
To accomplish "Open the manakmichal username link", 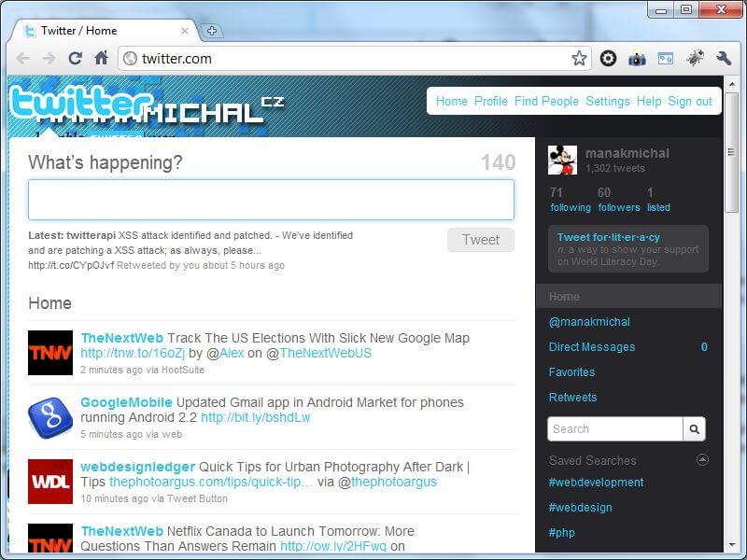I will point(627,153).
